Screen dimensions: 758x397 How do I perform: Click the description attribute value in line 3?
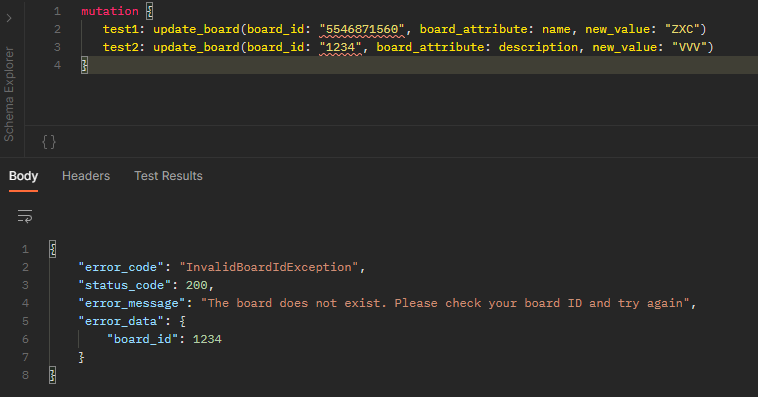click(x=538, y=47)
